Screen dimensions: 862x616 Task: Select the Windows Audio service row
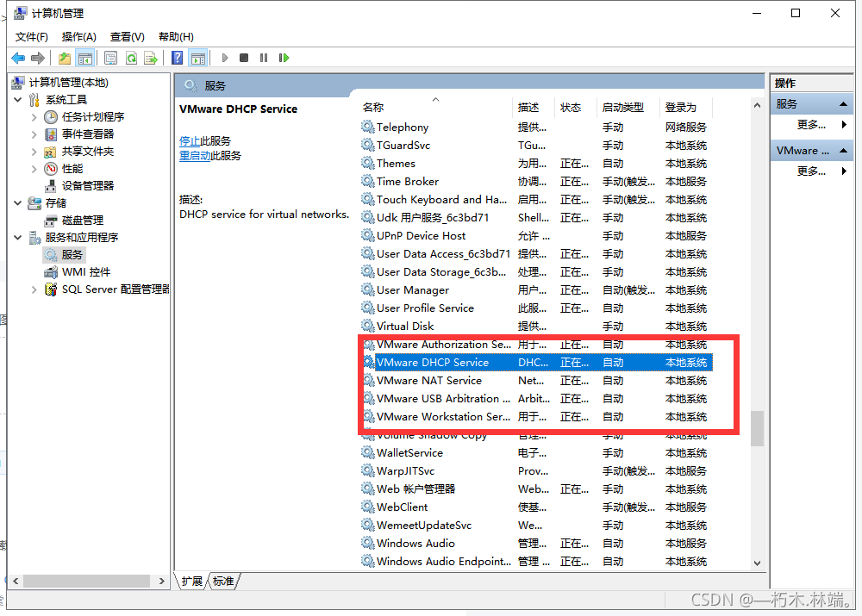pos(536,544)
